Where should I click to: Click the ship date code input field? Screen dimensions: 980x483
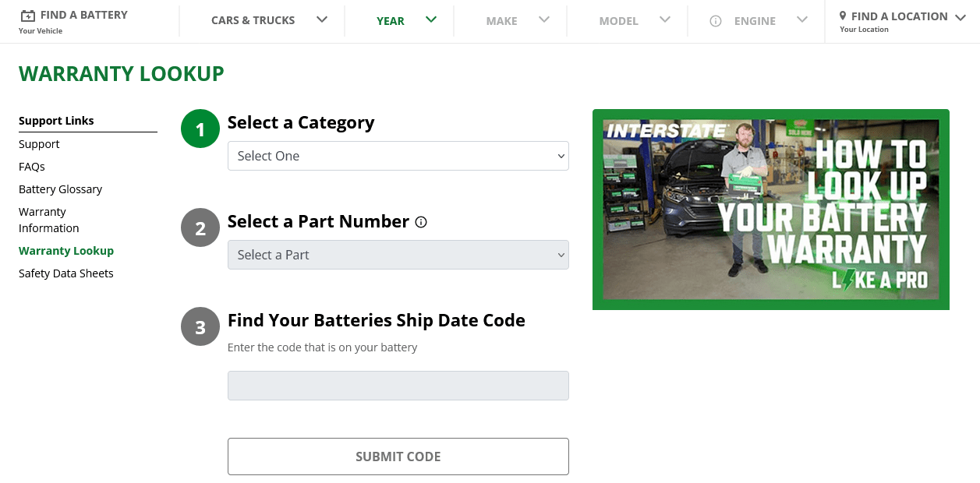click(398, 385)
